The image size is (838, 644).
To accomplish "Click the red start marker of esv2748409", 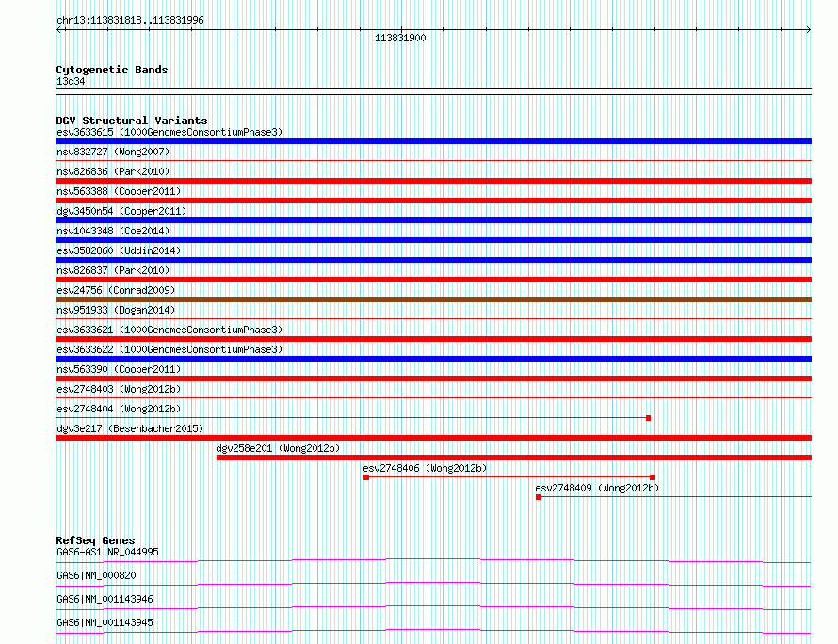I will click(x=539, y=497).
